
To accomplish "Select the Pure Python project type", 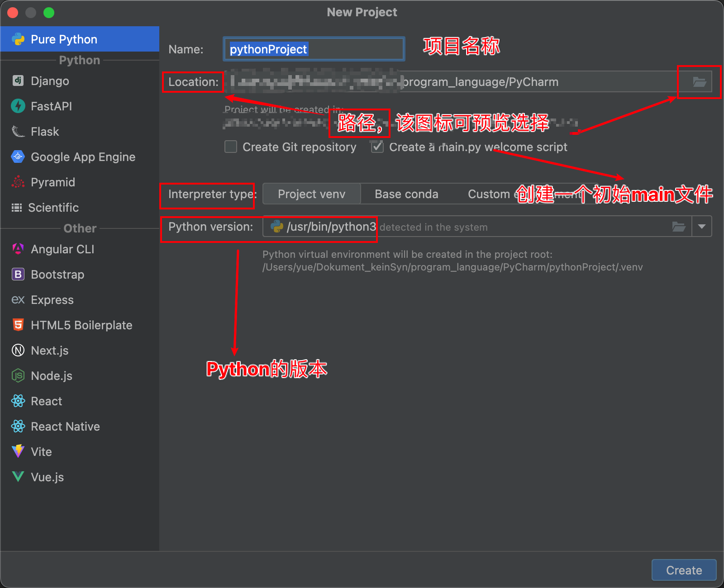I will click(80, 39).
